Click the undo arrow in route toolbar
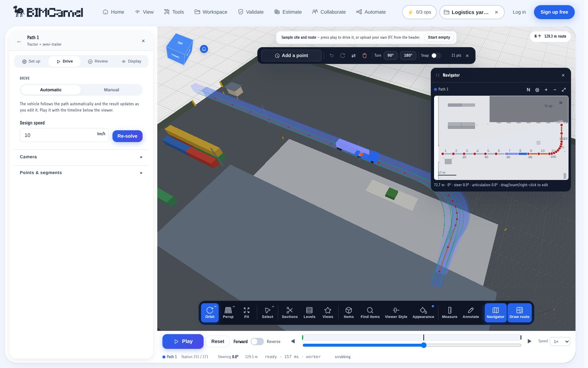This screenshot has width=588, height=368. click(331, 56)
